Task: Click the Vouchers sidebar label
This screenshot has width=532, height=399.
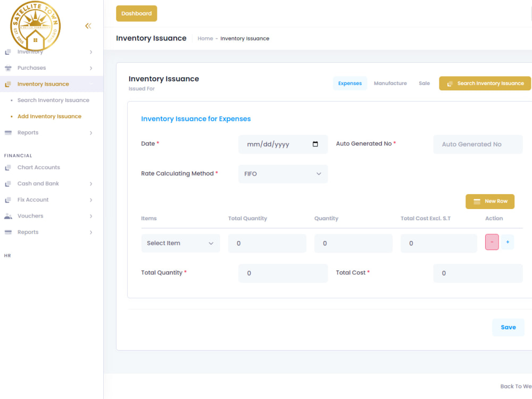Action: tap(30, 216)
